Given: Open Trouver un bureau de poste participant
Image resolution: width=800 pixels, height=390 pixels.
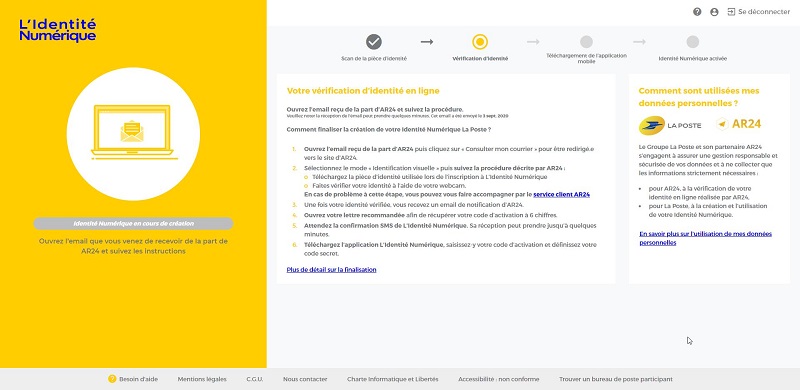Looking at the screenshot, I should [616, 379].
